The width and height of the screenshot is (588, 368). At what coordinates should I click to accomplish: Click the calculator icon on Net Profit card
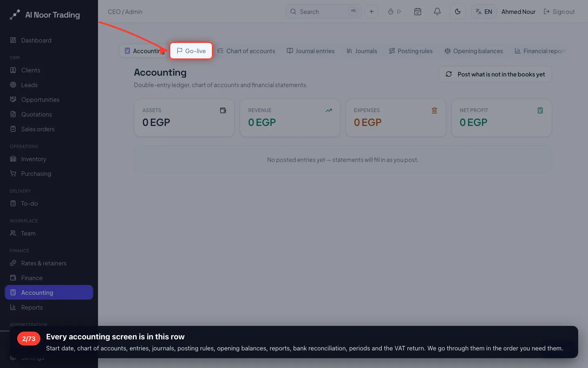pos(540,110)
